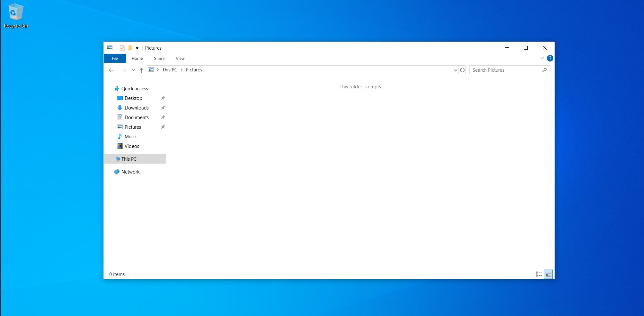Open the Help question mark icon
644x316 pixels.
point(550,58)
